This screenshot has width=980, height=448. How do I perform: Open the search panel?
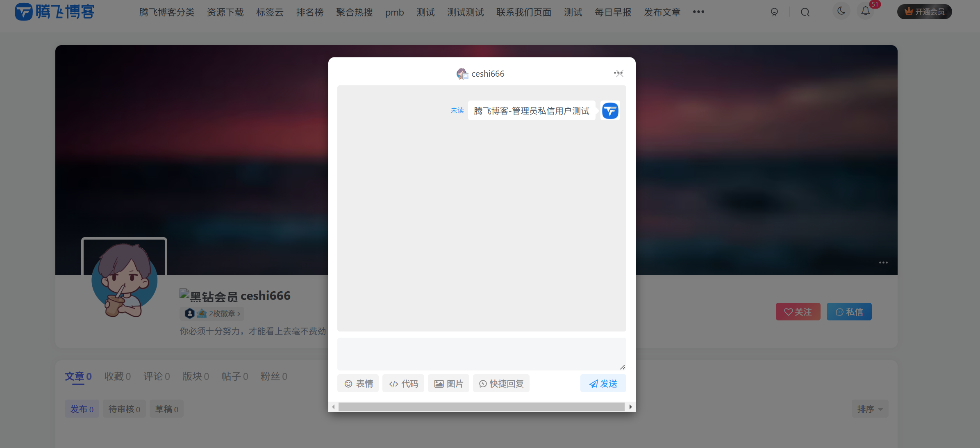[805, 12]
